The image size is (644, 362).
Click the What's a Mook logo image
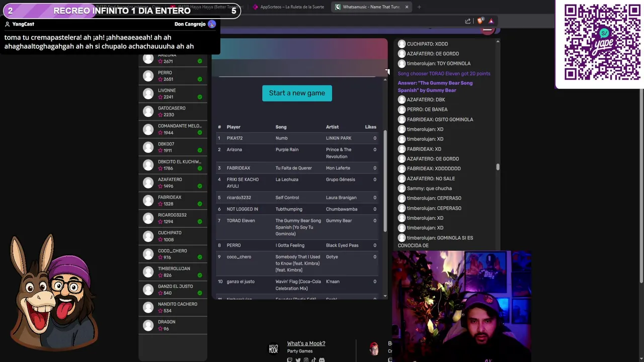[x=273, y=349]
